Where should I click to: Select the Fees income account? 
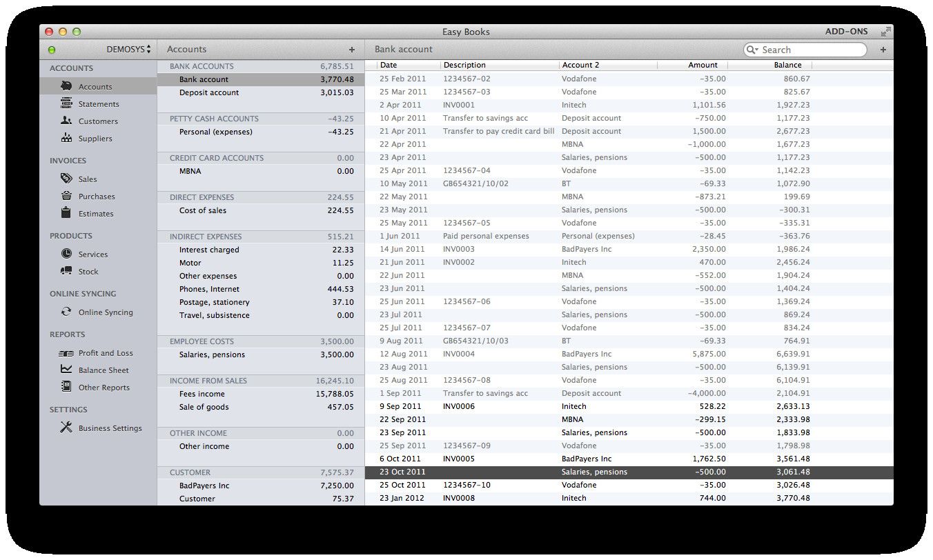[x=261, y=394]
